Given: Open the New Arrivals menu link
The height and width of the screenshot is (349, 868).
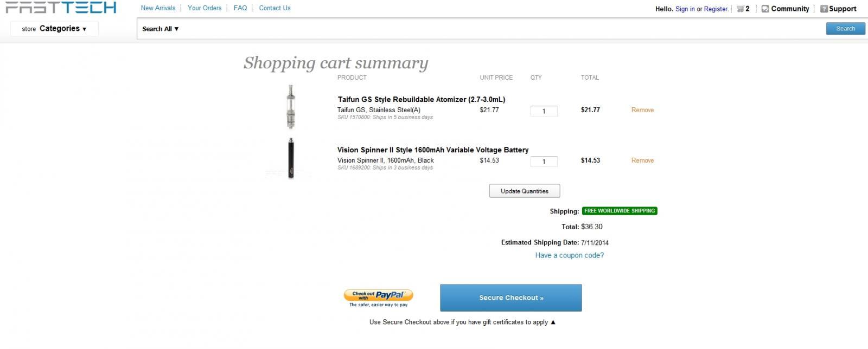Looking at the screenshot, I should coord(158,8).
